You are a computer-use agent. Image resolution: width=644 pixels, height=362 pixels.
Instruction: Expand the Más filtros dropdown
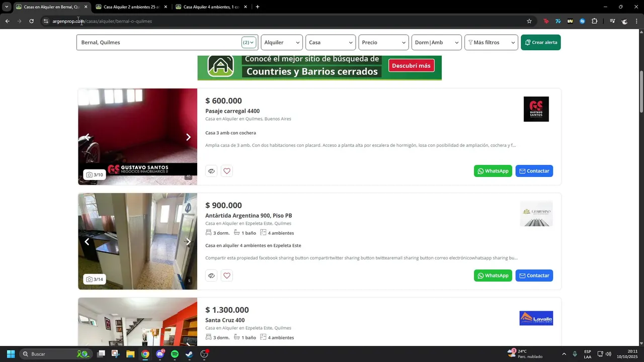[x=491, y=42]
